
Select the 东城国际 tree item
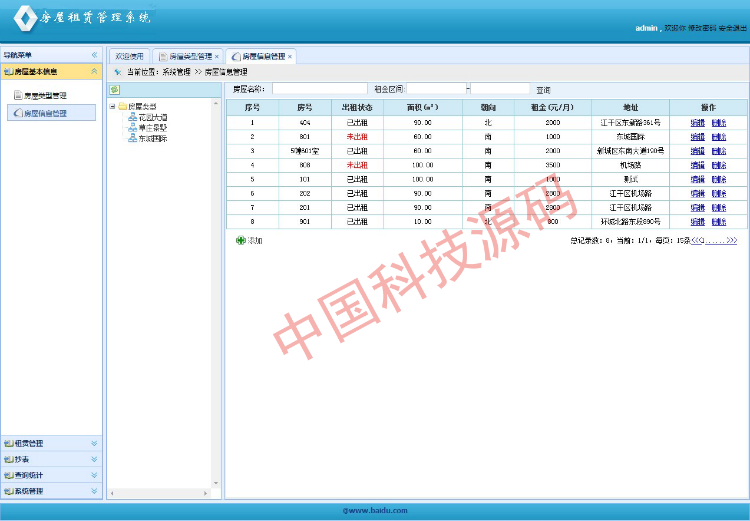pos(153,138)
